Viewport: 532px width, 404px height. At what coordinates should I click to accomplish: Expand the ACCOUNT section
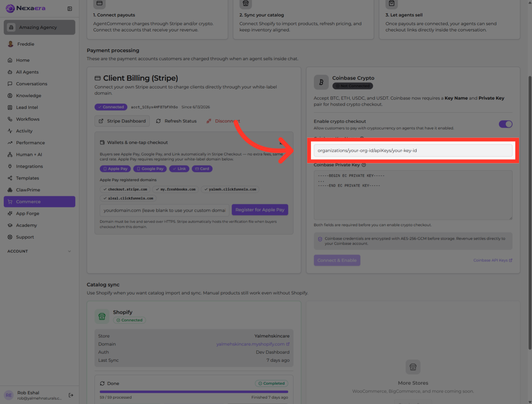pos(39,251)
